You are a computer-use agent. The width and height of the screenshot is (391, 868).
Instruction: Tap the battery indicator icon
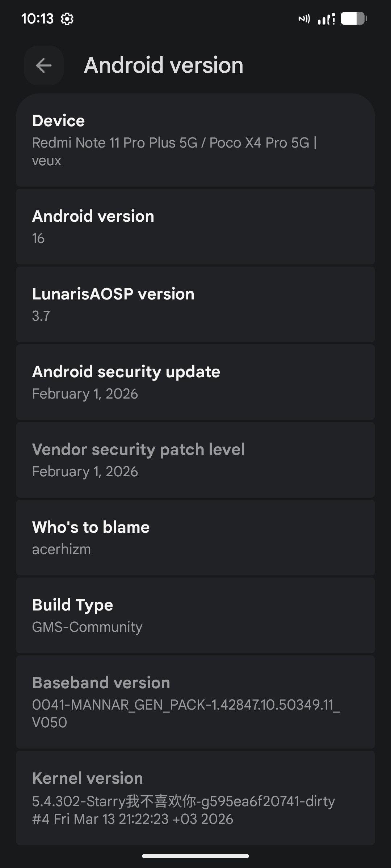point(354,19)
